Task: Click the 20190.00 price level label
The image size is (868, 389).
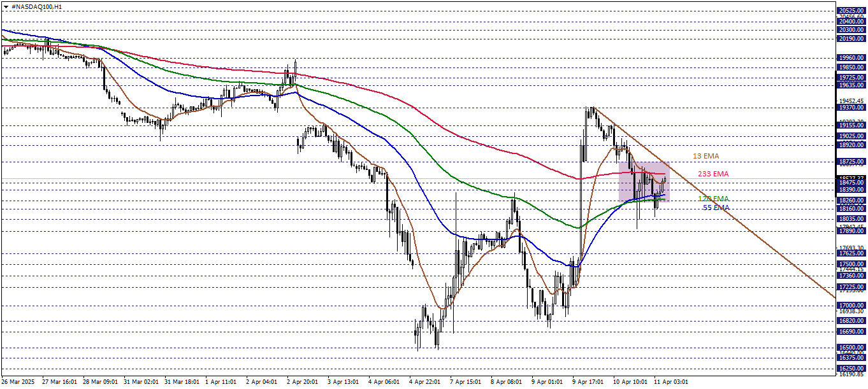Action: click(x=852, y=39)
